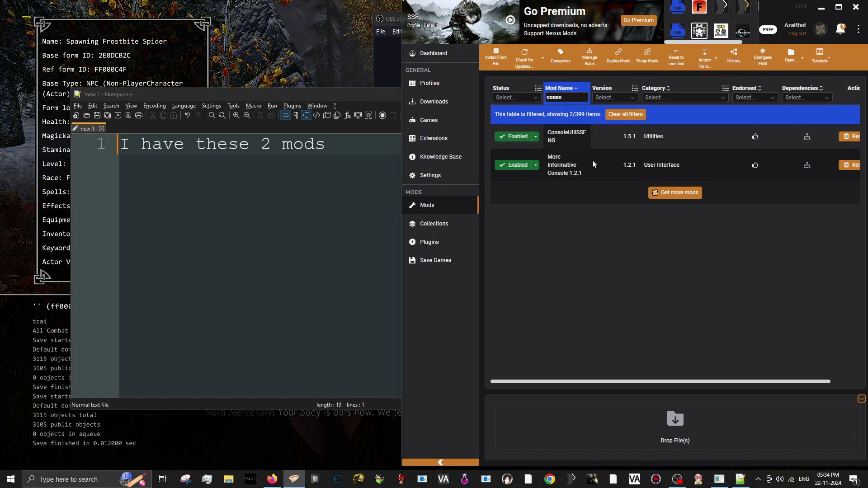This screenshot has height=488, width=868.
Task: Click the Windows Start button
Action: 11,479
